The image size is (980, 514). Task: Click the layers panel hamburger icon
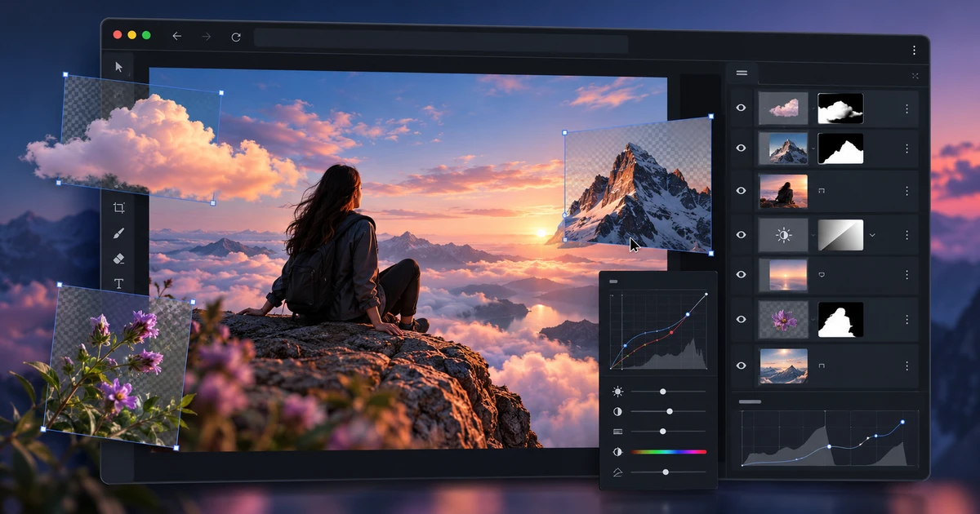coord(742,73)
